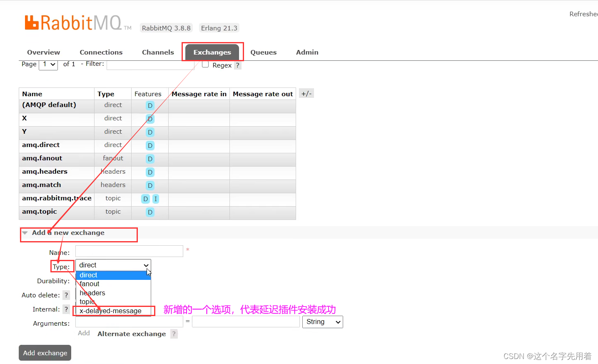Click the Add exchange button
The image size is (598, 364).
pyautogui.click(x=45, y=353)
